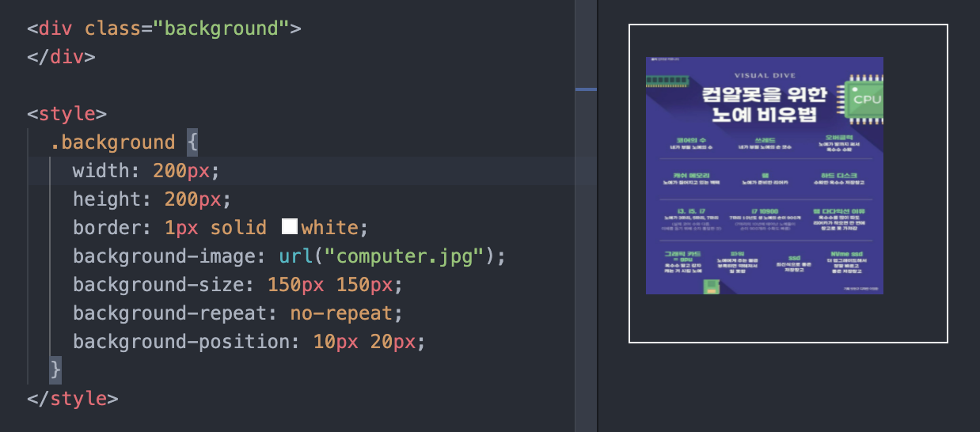Click the background-repeat: no-repeat value
Image resolution: width=980 pixels, height=432 pixels.
[341, 313]
